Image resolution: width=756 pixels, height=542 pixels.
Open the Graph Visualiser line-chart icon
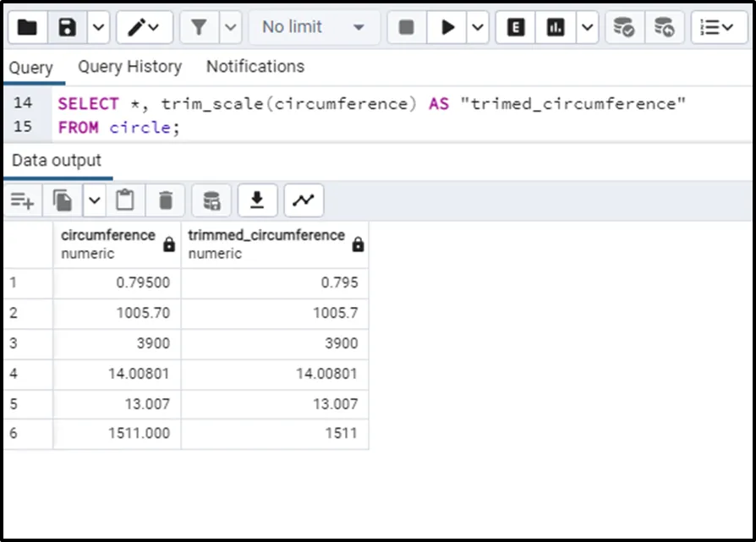(303, 200)
